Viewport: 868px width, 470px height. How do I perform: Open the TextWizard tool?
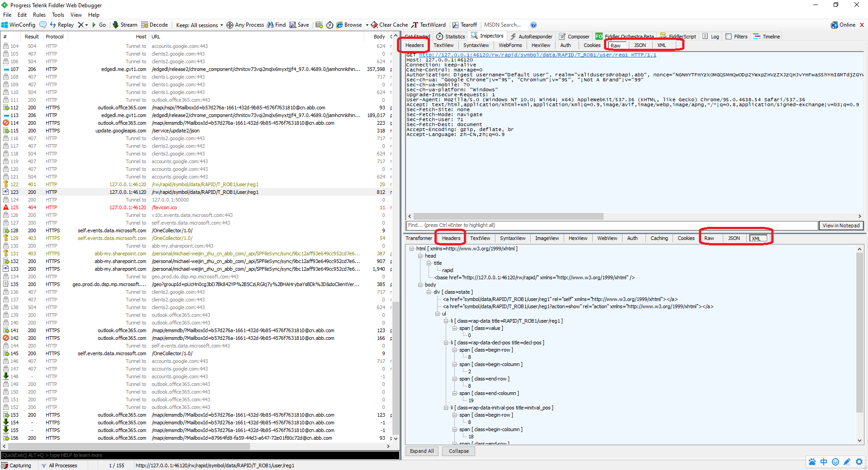[x=429, y=25]
